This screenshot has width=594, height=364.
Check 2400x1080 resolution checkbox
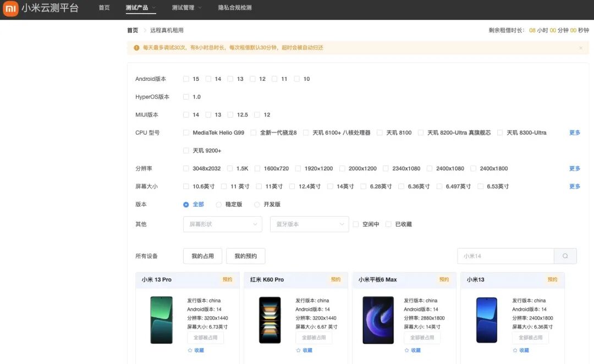430,169
